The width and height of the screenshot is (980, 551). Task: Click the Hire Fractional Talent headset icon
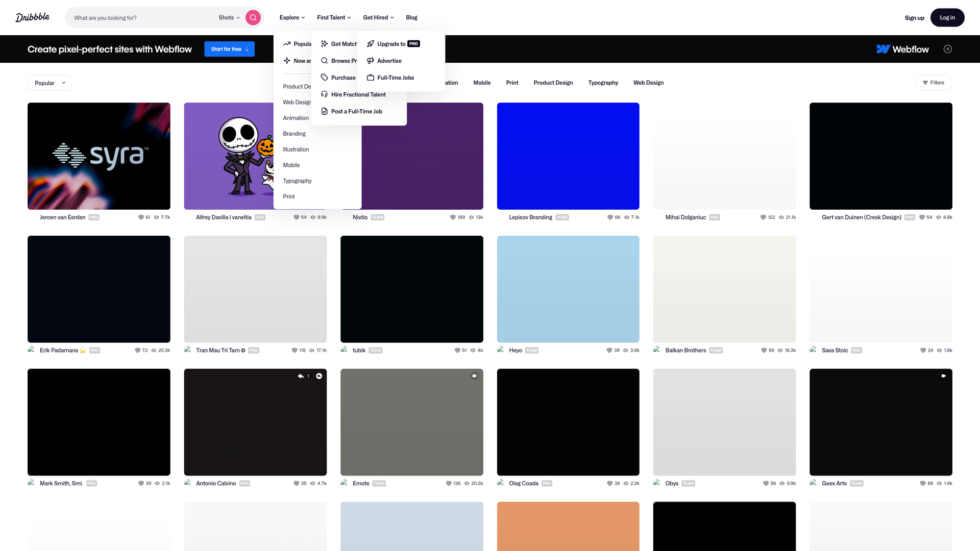(x=325, y=94)
